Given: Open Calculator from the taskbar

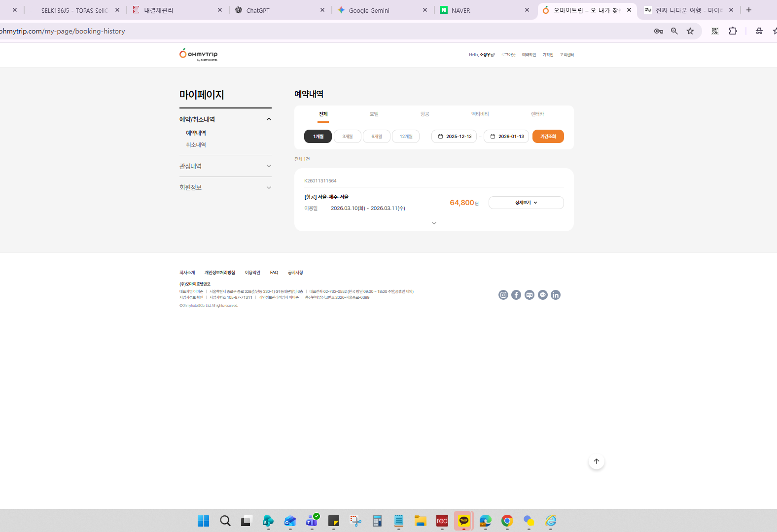Looking at the screenshot, I should click(377, 521).
